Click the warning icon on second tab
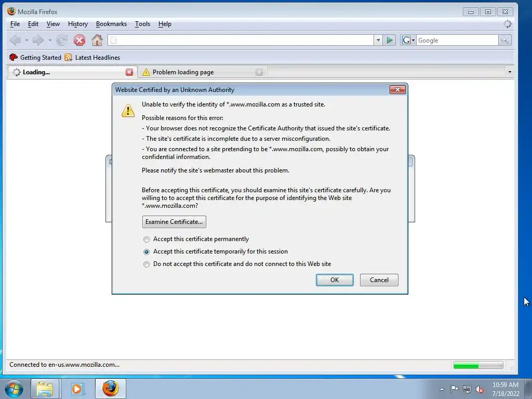The image size is (532, 399). tap(146, 72)
